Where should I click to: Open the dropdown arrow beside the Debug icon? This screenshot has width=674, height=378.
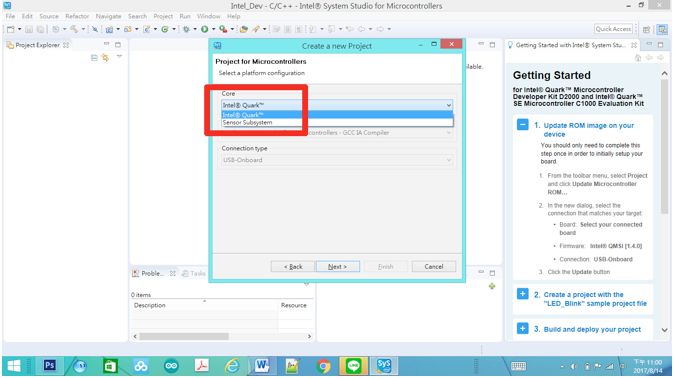[x=195, y=29]
